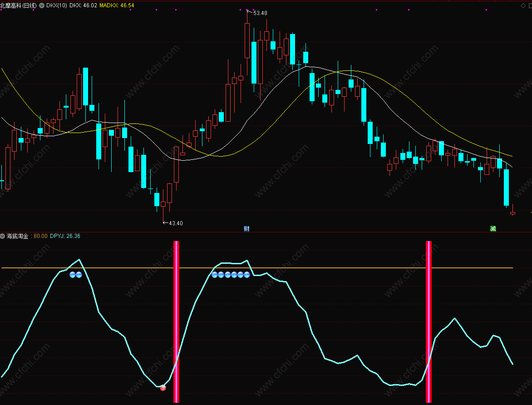Viewport: 532px width, 405px height.
Task: Click the DPYJ: 26.36 value label
Action: pos(65,236)
